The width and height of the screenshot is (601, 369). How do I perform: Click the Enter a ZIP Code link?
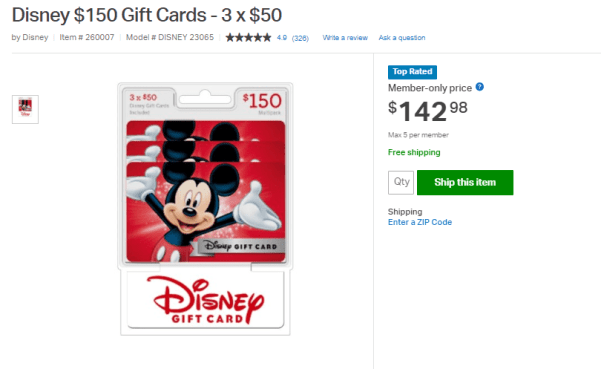(x=420, y=222)
